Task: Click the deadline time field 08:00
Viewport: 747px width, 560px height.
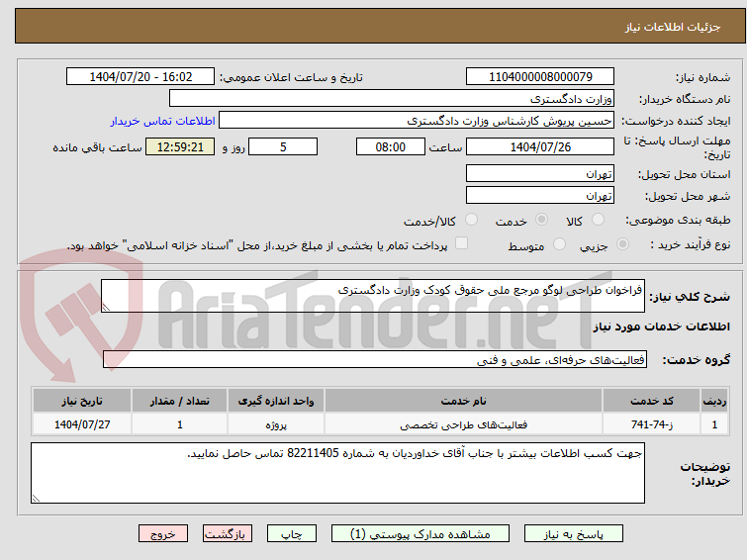Action: coord(390,146)
